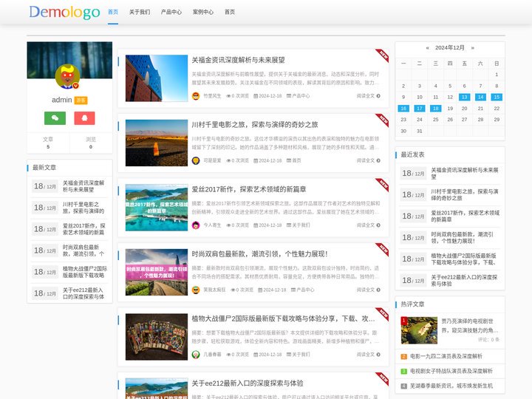Open thumbnail of 关福金资讯 article
Viewport: 532px width, 399px height.
(157, 78)
